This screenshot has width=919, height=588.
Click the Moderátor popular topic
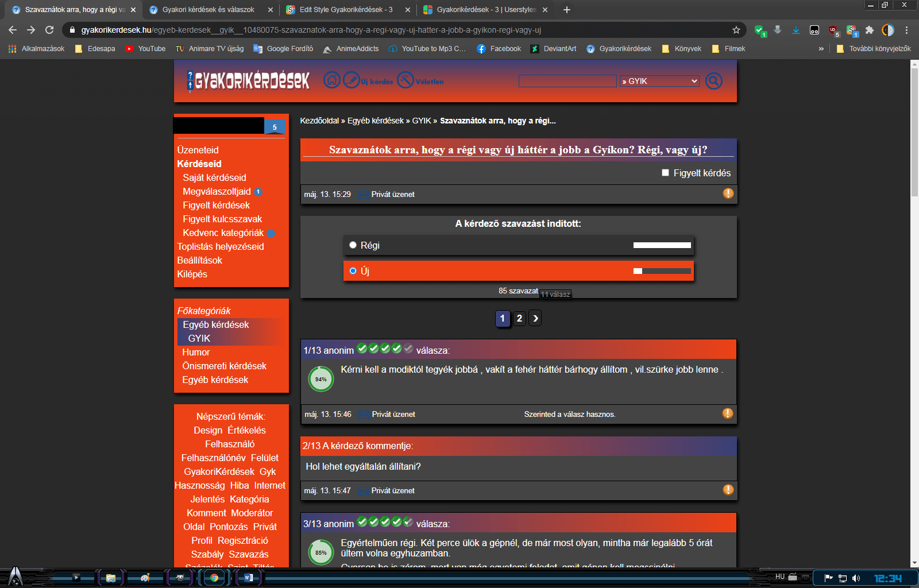252,513
